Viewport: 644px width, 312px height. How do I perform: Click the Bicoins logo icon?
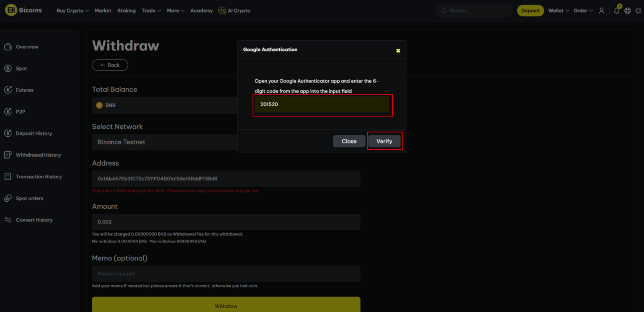[11, 10]
